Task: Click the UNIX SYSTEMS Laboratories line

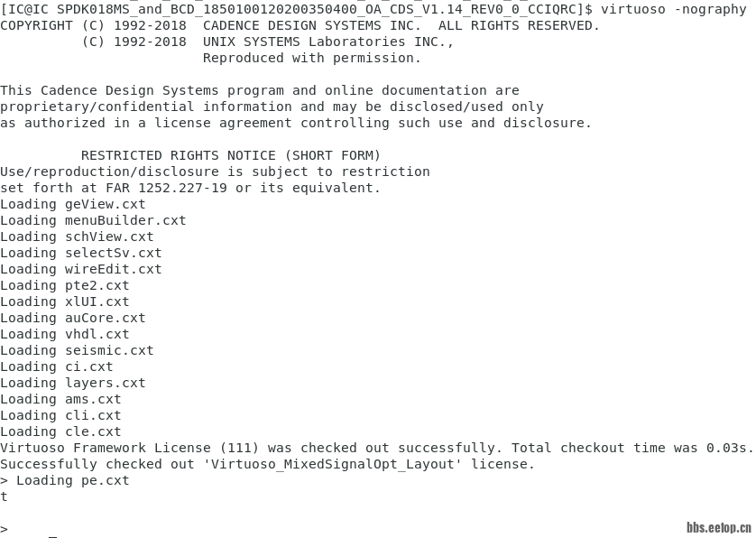Action: (268, 42)
